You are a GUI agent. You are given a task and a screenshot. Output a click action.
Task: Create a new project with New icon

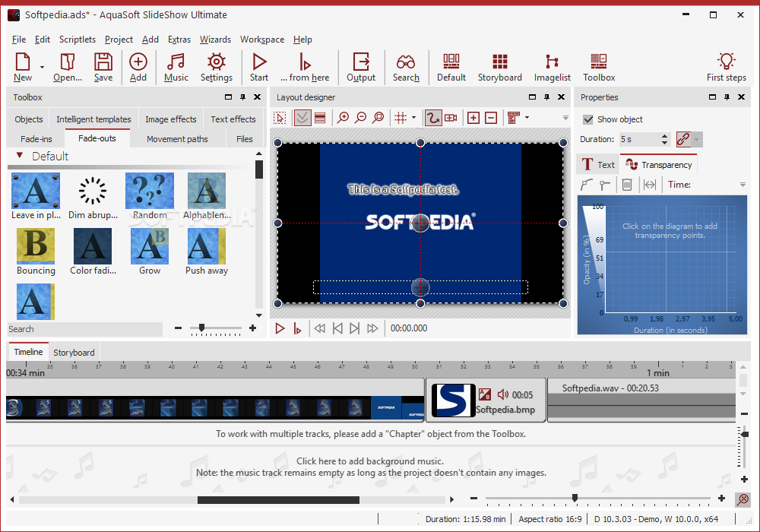pos(23,68)
